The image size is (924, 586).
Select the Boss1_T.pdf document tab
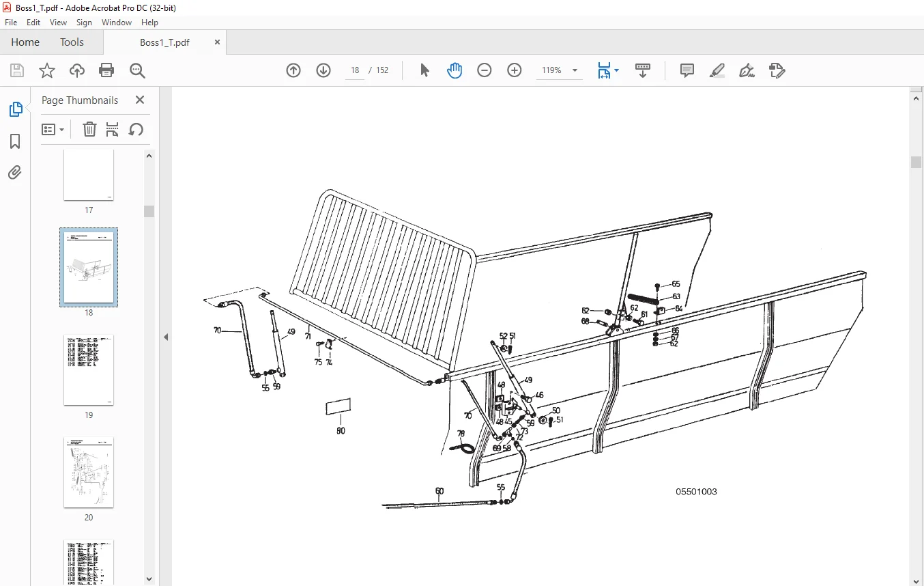(x=164, y=42)
